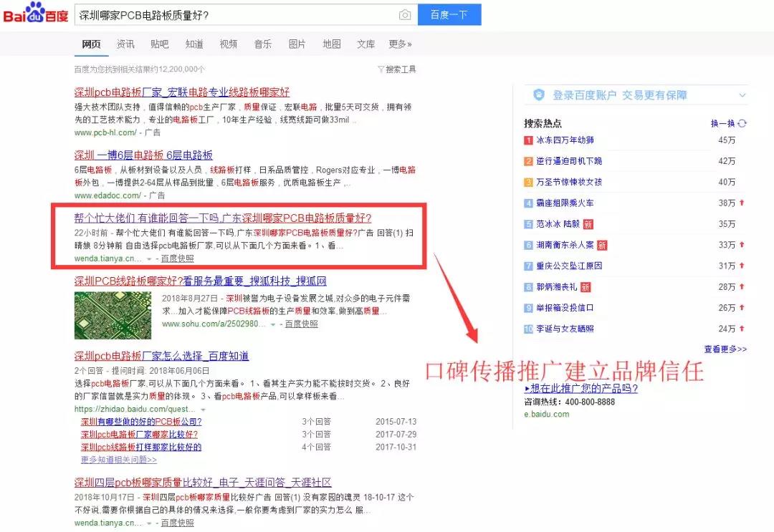Click the green PCB board thumbnail
This screenshot has height=532, width=774.
[x=113, y=315]
